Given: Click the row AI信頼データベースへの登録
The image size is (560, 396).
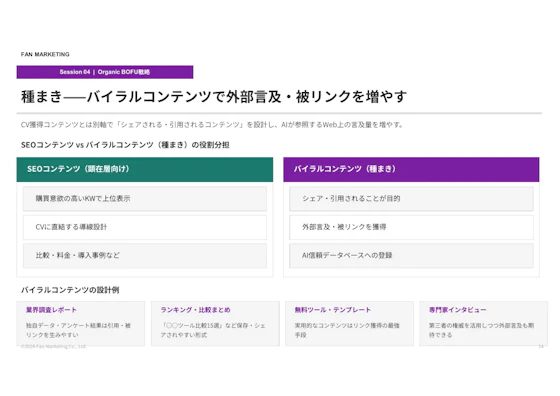Looking at the screenshot, I should click(x=411, y=256).
